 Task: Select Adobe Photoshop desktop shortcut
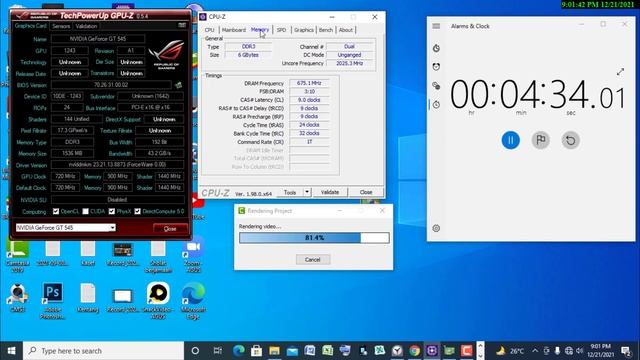(x=53, y=301)
